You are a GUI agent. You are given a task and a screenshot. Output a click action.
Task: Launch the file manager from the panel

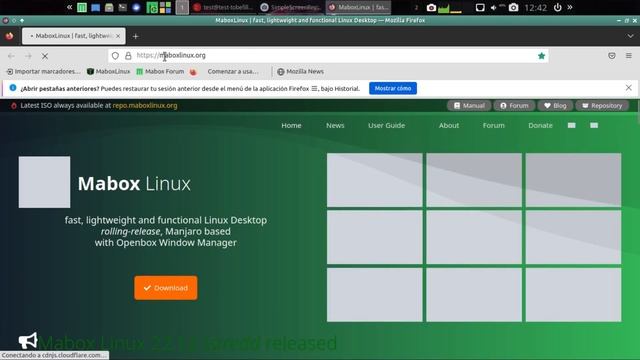click(x=109, y=7)
